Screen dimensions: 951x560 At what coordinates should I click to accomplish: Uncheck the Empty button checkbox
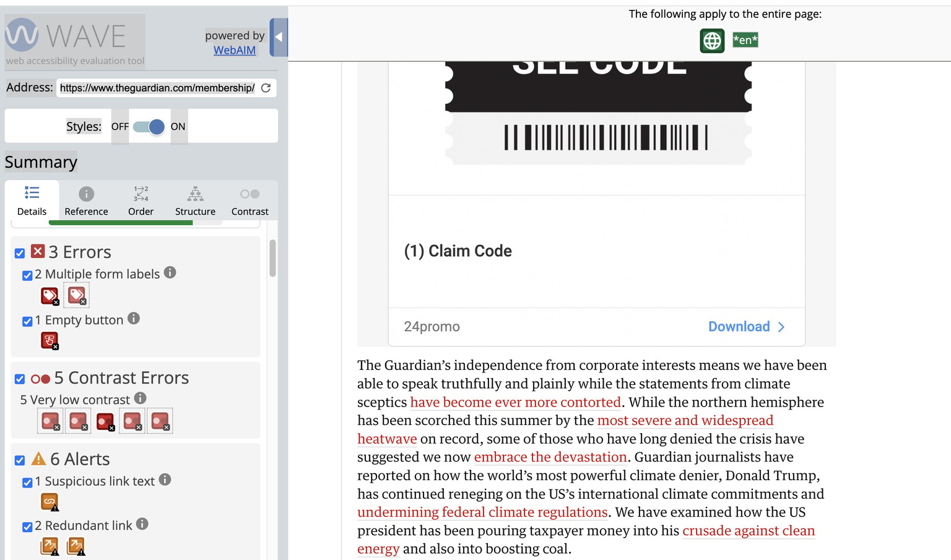click(27, 321)
